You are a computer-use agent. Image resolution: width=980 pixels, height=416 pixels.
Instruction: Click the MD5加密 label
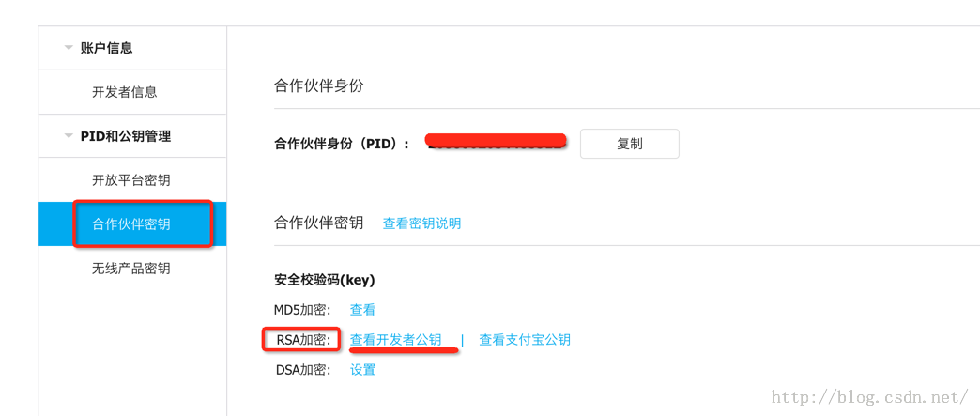302,310
